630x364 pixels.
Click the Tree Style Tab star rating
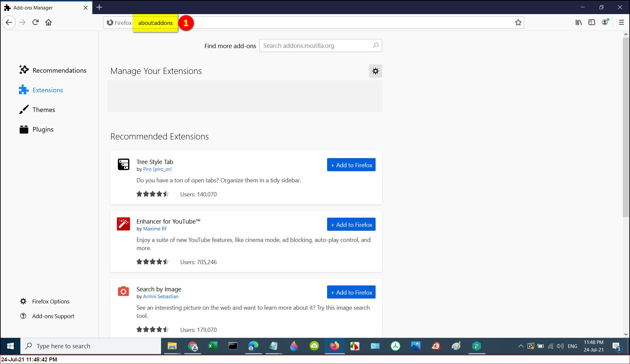pos(153,194)
